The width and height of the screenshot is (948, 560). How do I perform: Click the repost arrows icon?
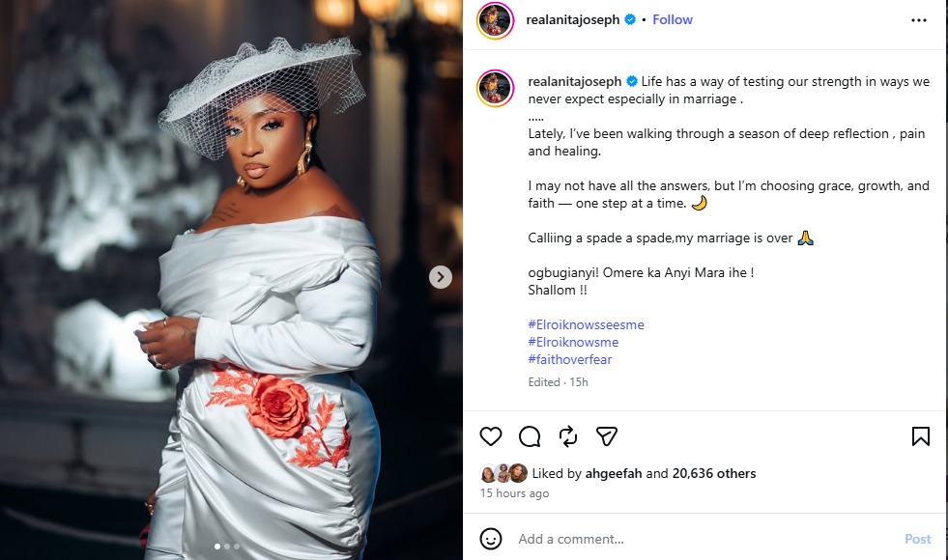coord(568,436)
